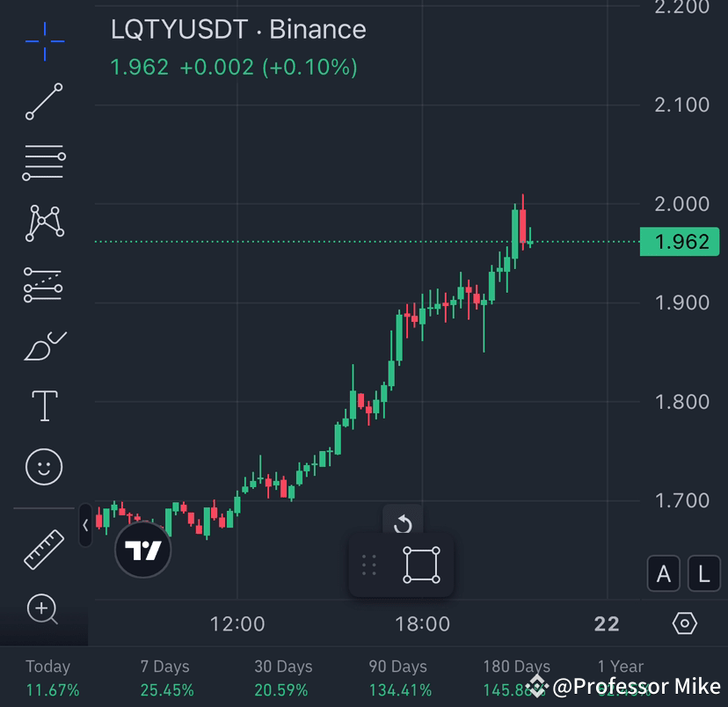Toggle logarithmic scale with the L button
The width and height of the screenshot is (728, 707).
(703, 573)
